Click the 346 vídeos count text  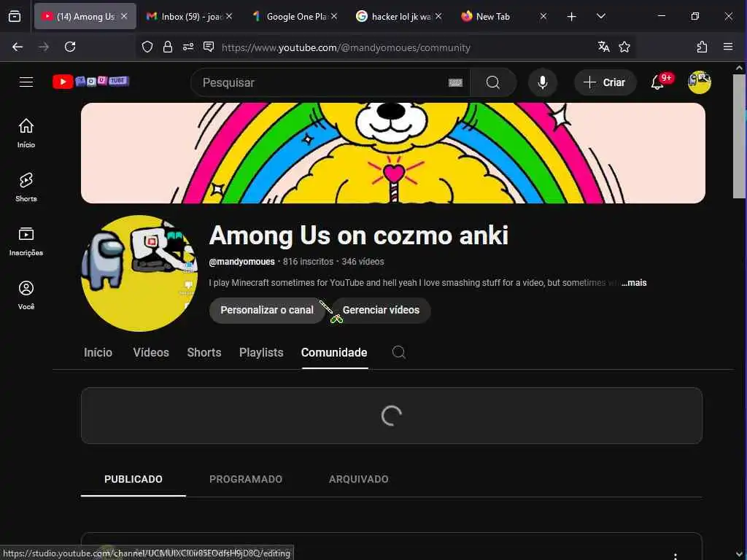coord(363,262)
